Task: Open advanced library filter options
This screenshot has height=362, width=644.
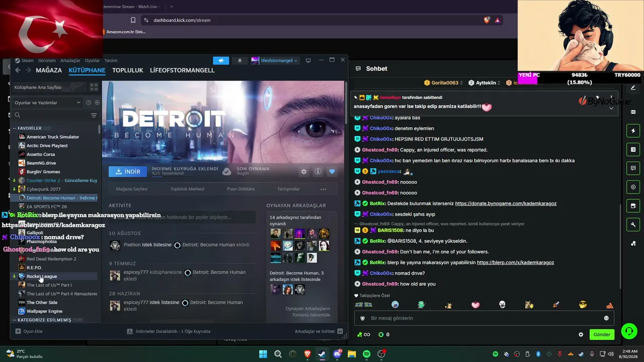Action: click(x=94, y=115)
